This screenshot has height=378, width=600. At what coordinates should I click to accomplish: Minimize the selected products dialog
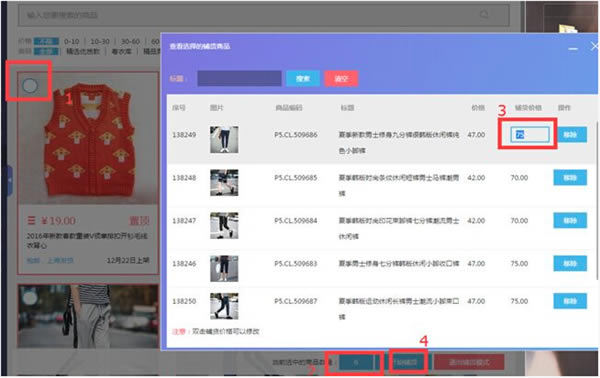click(572, 48)
